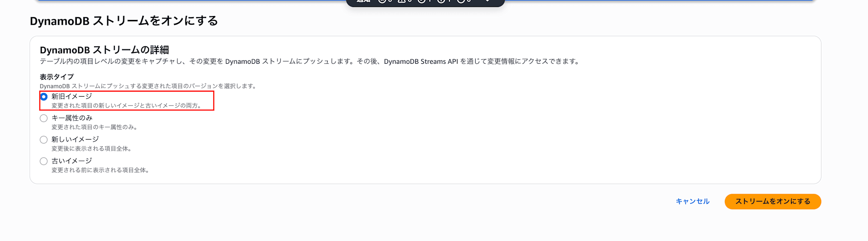Click the description '変更後に表示される項目全体。'
This screenshot has height=241, width=868.
[92, 149]
